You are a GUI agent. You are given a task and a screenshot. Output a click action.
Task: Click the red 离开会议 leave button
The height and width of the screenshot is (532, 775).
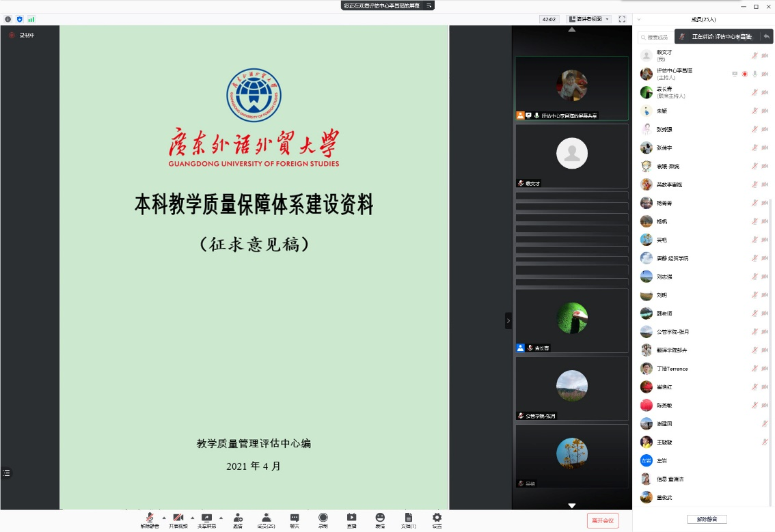(603, 520)
